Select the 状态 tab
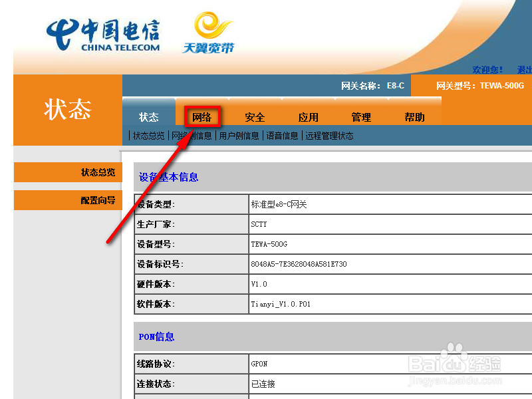Screen dimensions: 532x399 (148, 116)
